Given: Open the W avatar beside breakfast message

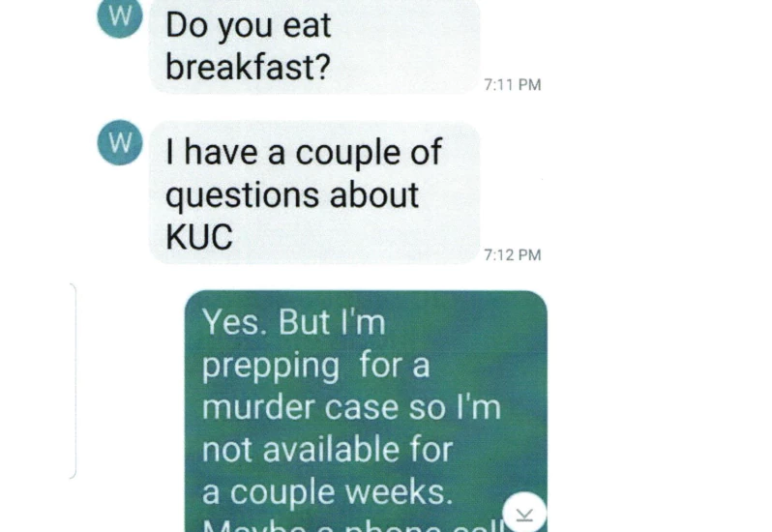Looking at the screenshot, I should tap(120, 16).
